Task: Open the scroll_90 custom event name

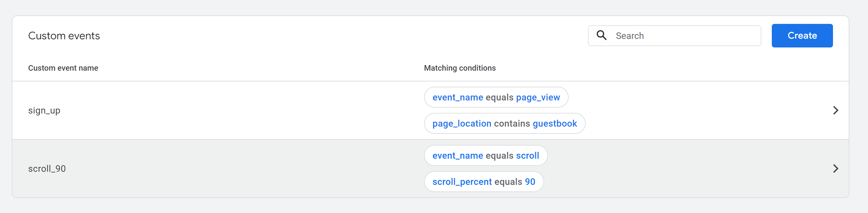Action: (x=47, y=169)
